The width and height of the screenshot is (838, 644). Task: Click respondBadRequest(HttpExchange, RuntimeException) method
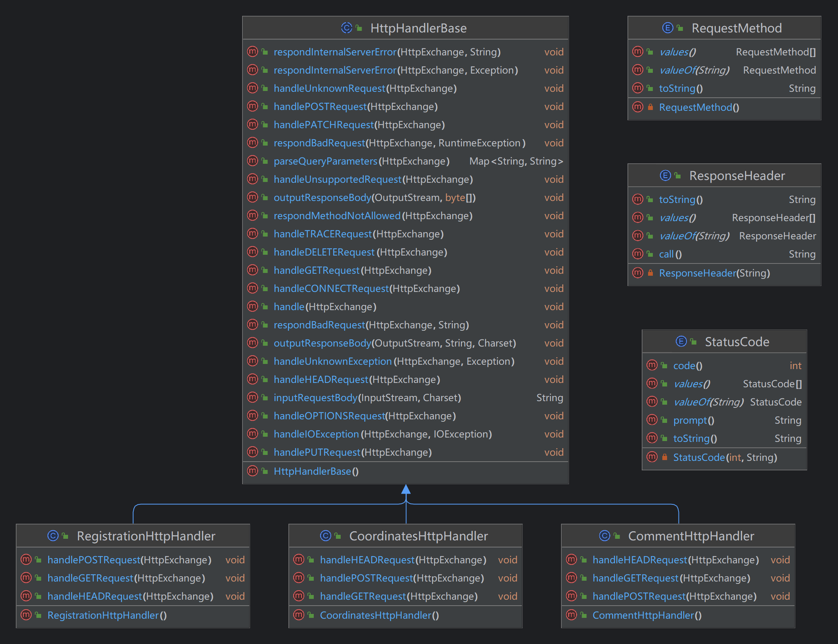point(400,143)
